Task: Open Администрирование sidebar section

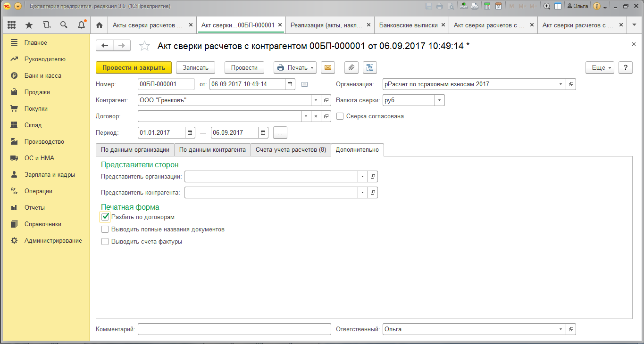Action: point(53,241)
